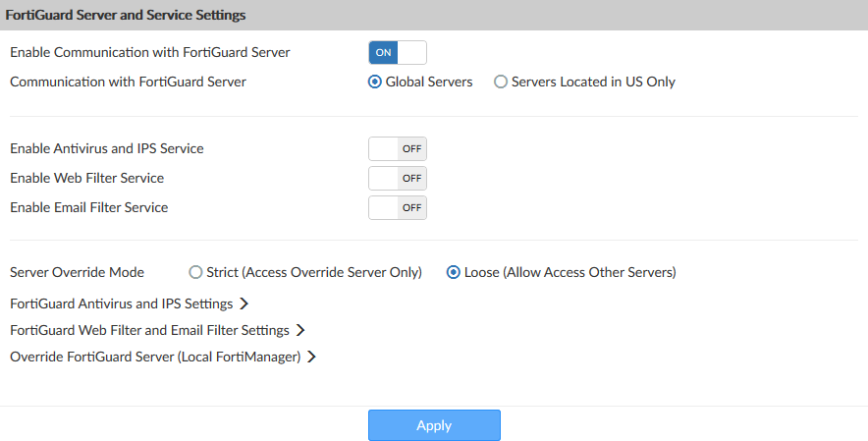Enable the Web Filter Service toggle
Image resolution: width=868 pixels, height=441 pixels.
(397, 179)
